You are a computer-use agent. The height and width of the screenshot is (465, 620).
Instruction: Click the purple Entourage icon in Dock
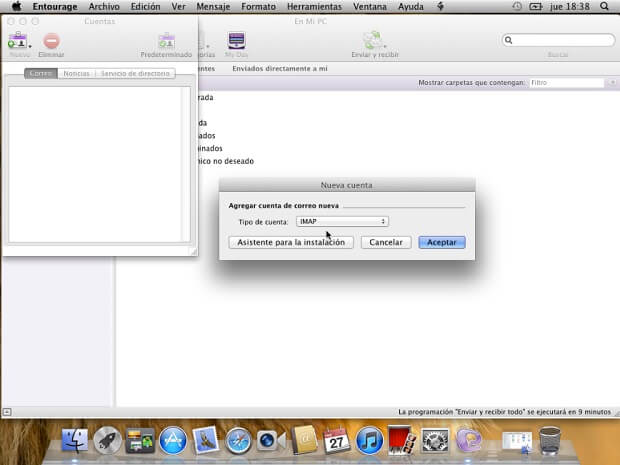(469, 440)
